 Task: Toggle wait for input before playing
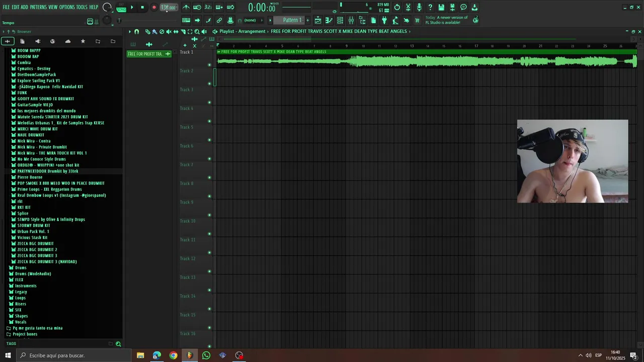tap(197, 7)
